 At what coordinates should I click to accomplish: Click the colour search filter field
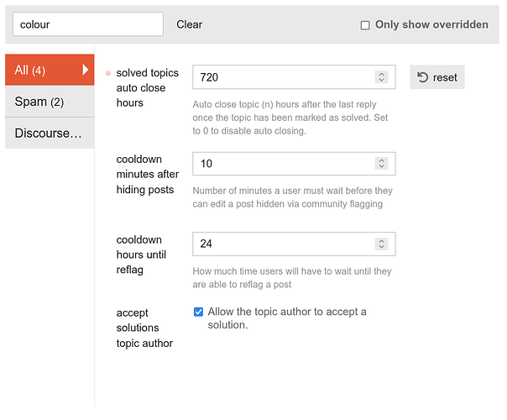tap(88, 24)
